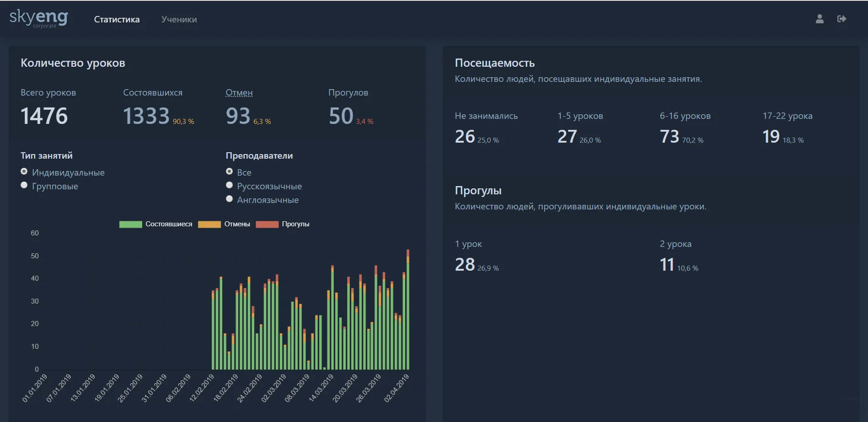Click the 6,3 % percentage
The image size is (868, 422).
coord(262,122)
